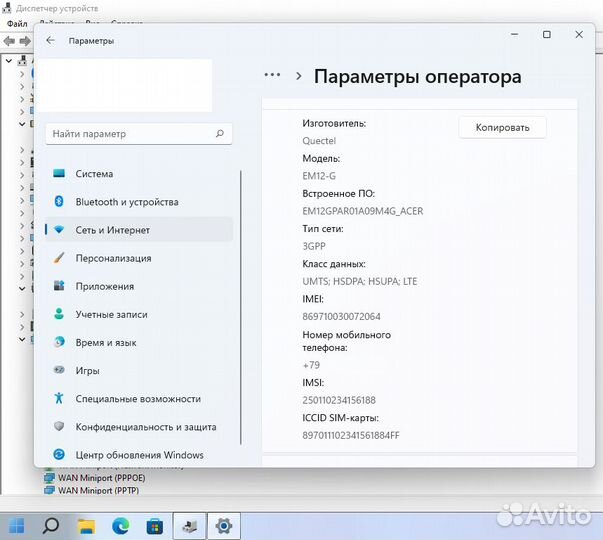Open Специальные возможности settings
Image resolution: width=603 pixels, height=540 pixels.
(138, 398)
